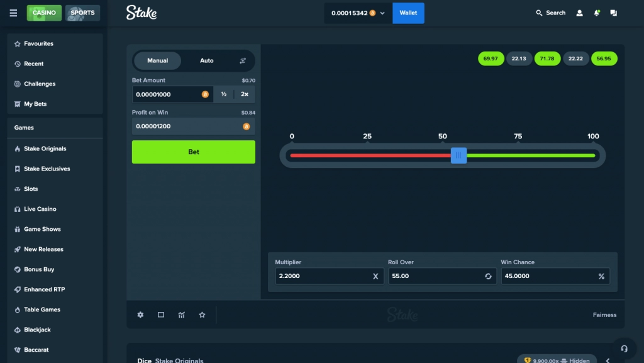Open the chat panel icon
The width and height of the screenshot is (644, 363).
coord(613,13)
